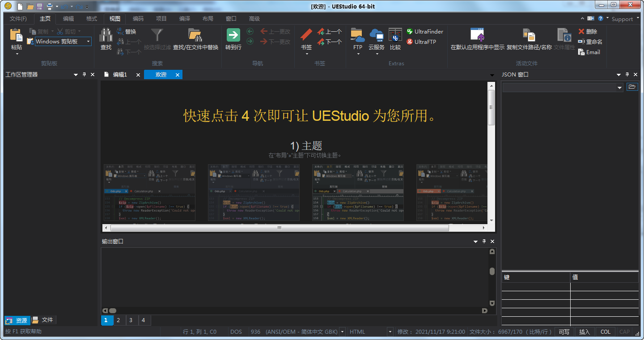Switch to the 格式 ribbon tab

92,19
